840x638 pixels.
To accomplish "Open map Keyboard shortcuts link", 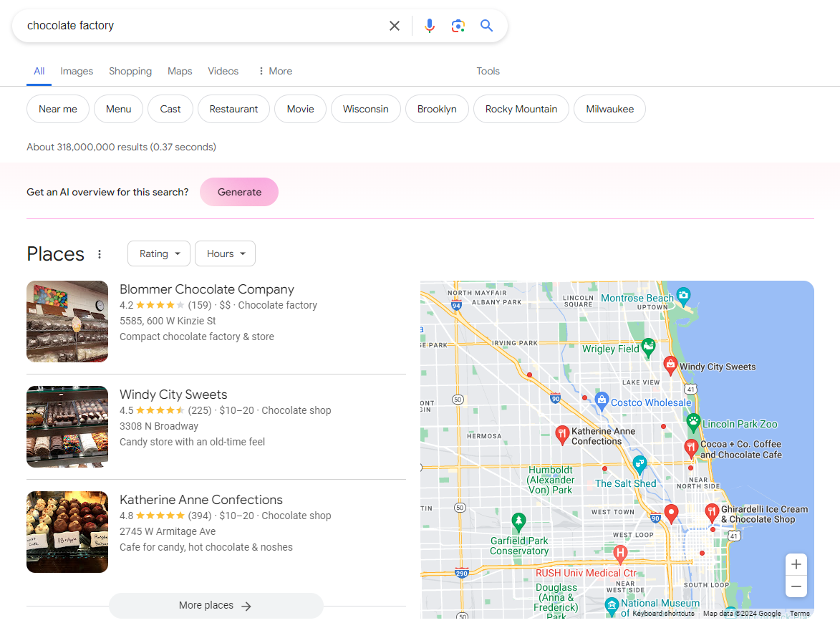I will (x=663, y=614).
